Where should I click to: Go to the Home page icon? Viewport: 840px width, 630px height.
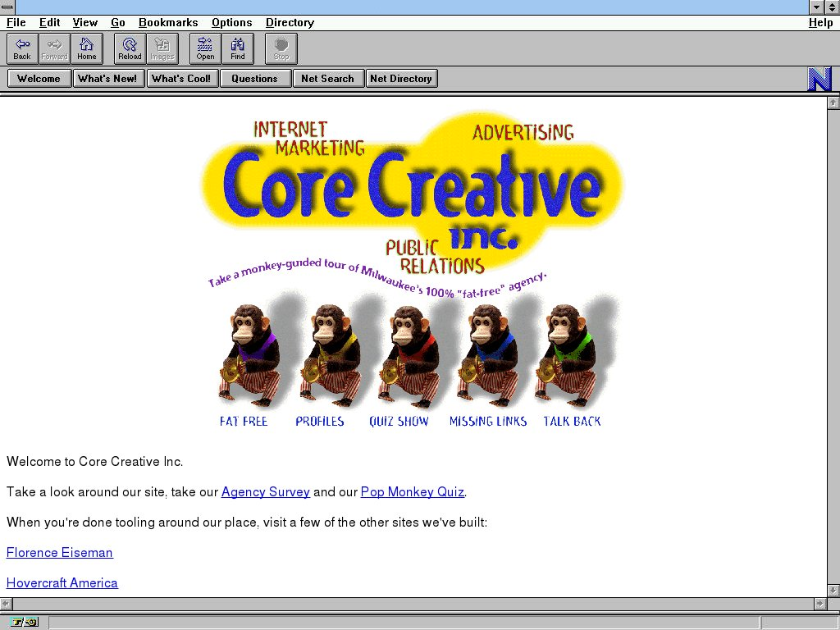[87, 48]
